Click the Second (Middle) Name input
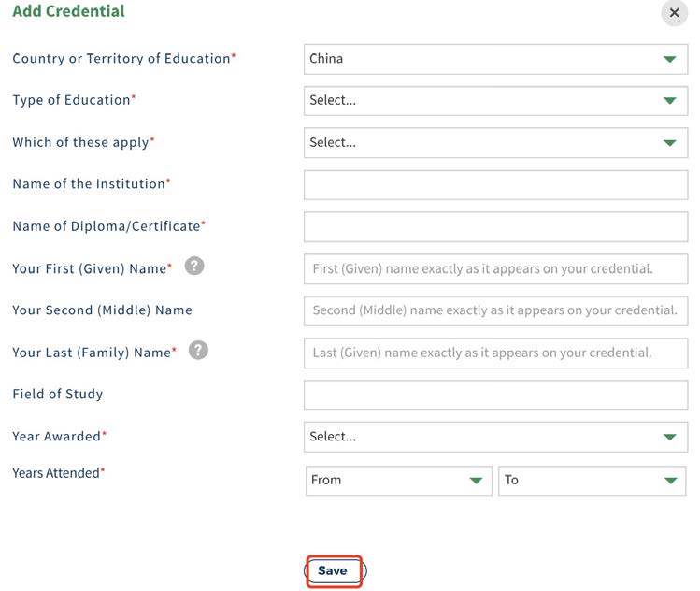Image resolution: width=700 pixels, height=591 pixels. click(x=495, y=310)
